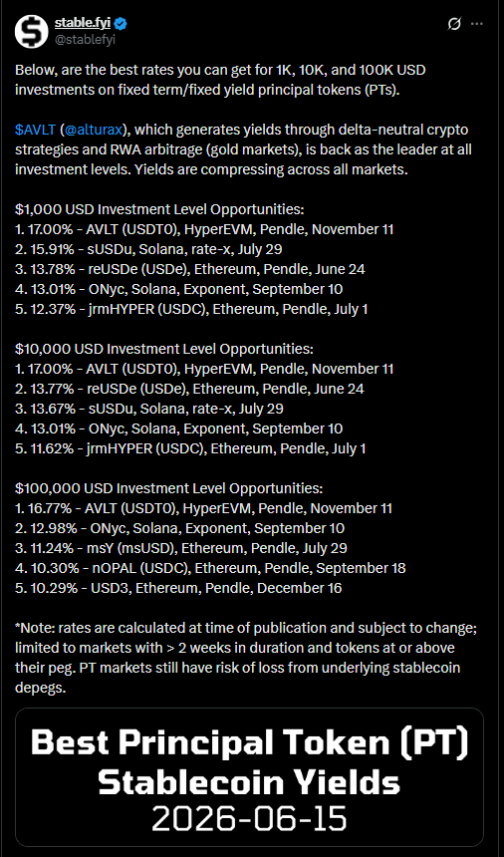Click the 13.77% reUSDe June 24 line
Viewport: 504px width, 857px height.
pyautogui.click(x=189, y=388)
